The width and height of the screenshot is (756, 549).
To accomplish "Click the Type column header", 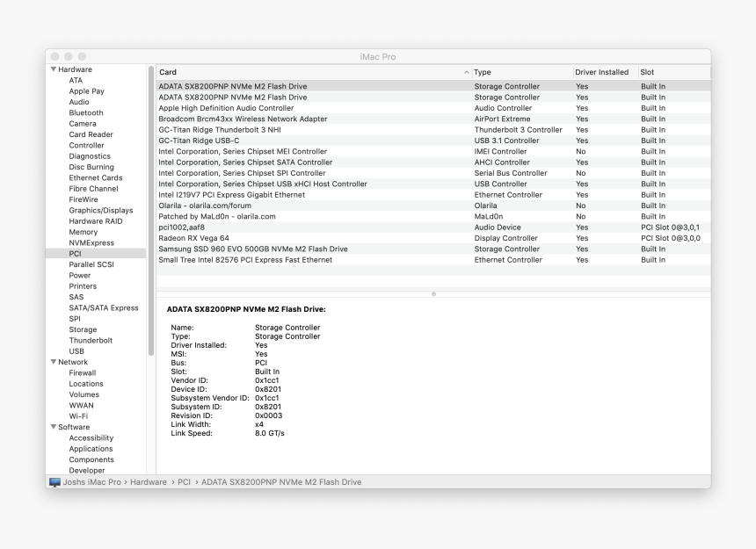I will click(x=521, y=72).
